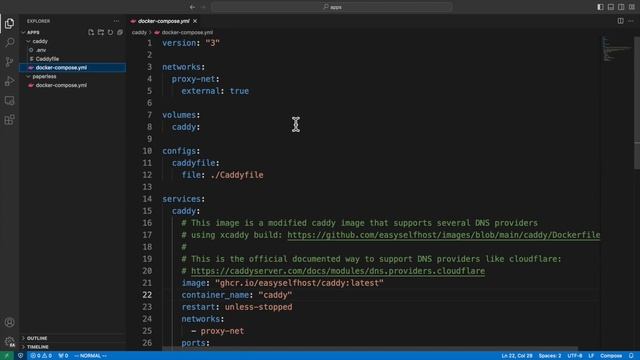Open the Accounts menu icon

pyautogui.click(x=9, y=322)
